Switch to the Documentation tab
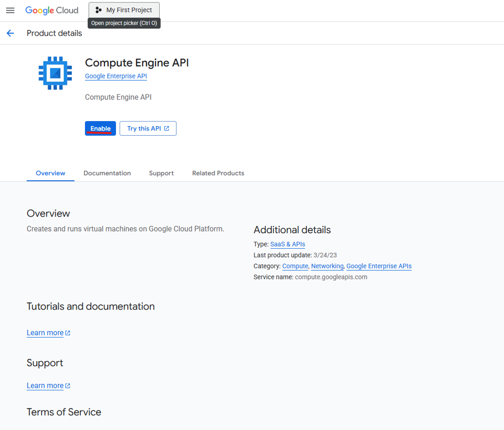The height and width of the screenshot is (430, 504). tap(107, 173)
